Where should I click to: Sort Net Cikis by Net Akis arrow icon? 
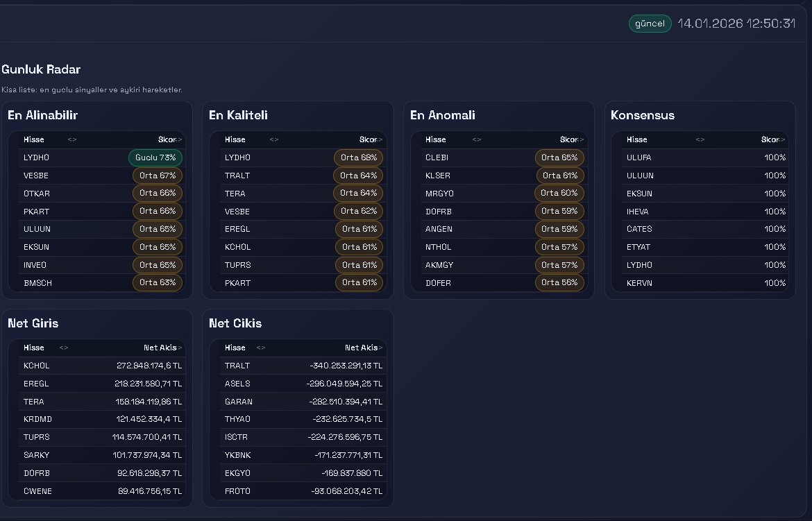pos(380,348)
